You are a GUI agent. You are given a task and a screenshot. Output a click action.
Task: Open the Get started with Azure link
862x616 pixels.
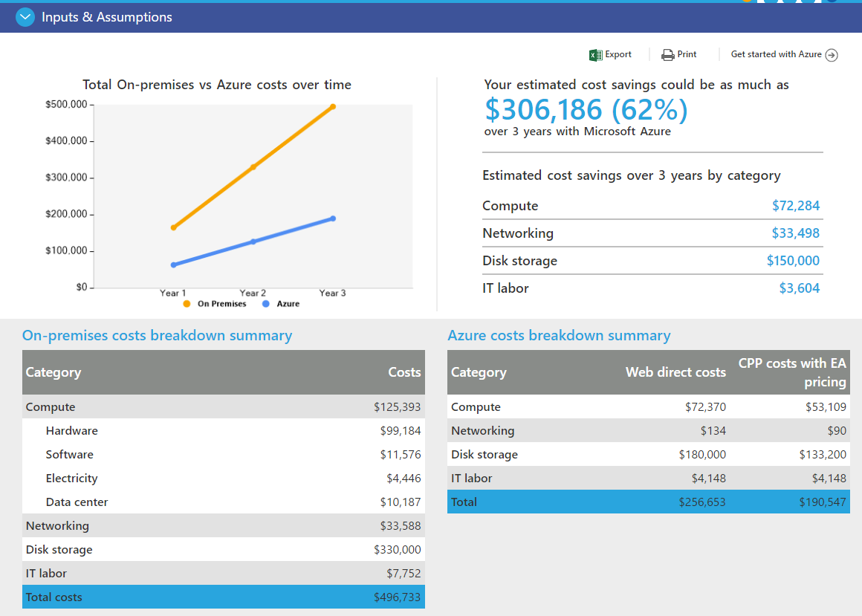(776, 54)
